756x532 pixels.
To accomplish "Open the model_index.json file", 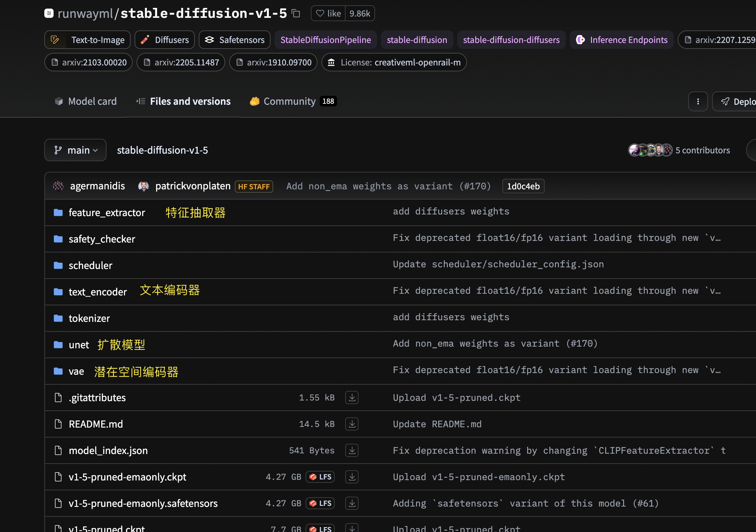I will [x=108, y=450].
